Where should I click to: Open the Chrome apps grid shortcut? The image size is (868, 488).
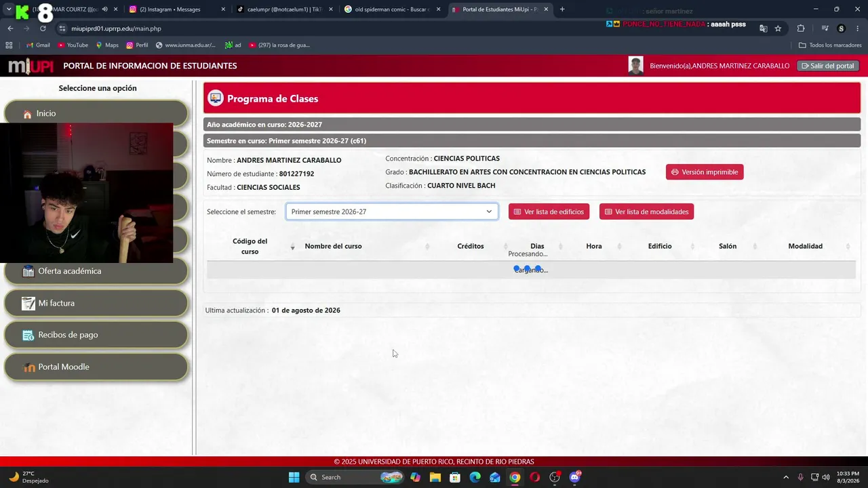[9, 45]
